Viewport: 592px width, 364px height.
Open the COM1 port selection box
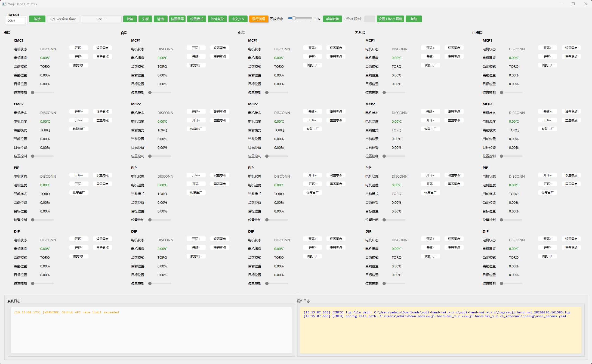tap(16, 20)
